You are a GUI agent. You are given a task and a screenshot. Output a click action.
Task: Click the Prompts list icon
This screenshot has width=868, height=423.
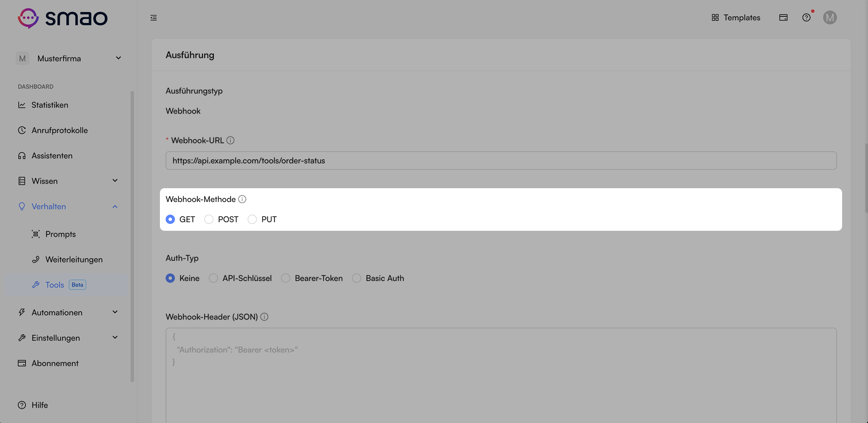click(x=36, y=234)
